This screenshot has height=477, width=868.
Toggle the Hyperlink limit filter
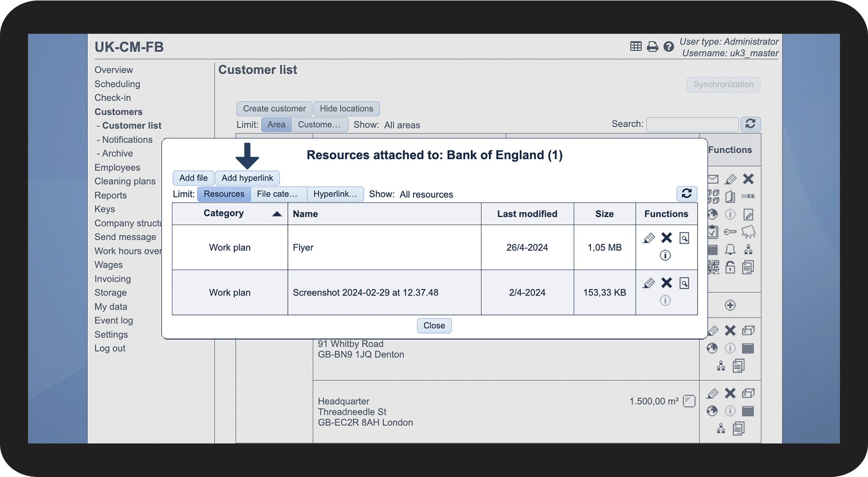(335, 194)
